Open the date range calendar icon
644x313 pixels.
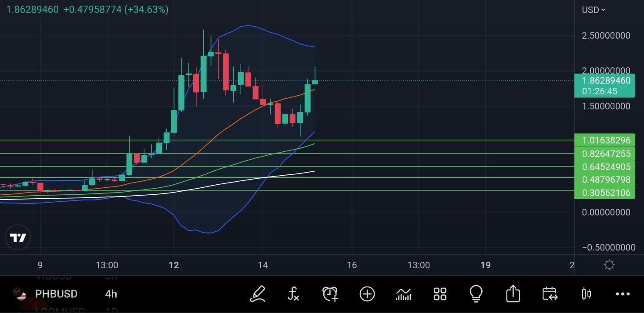coord(550,294)
